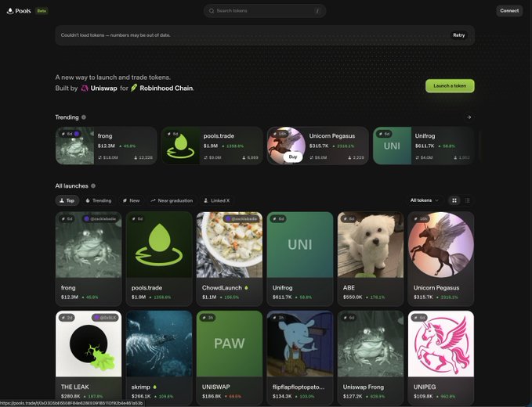This screenshot has height=407, width=532.
Task: Click the ABE $550.0K market cap
Action: (x=353, y=297)
